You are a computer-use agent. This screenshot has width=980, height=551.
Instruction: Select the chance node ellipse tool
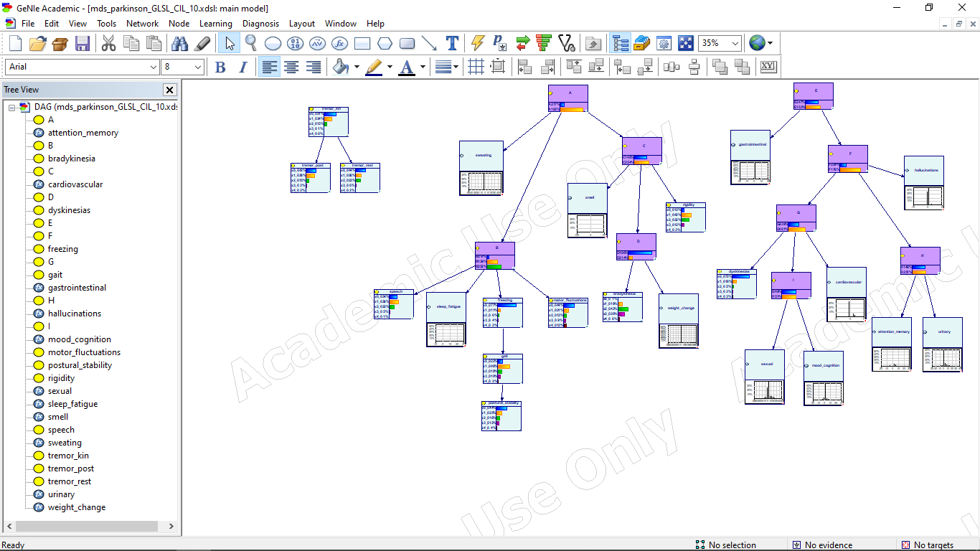coord(273,43)
